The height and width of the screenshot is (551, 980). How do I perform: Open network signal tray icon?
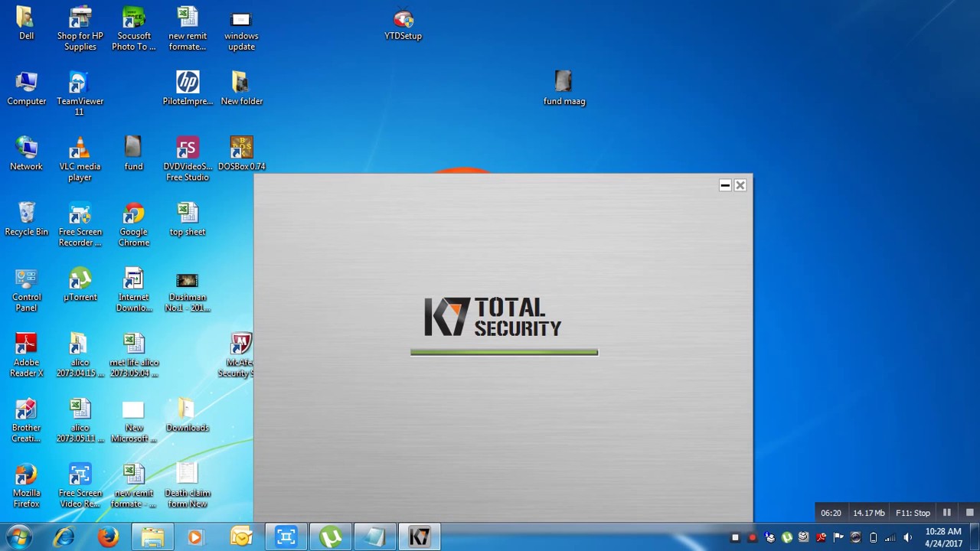click(x=890, y=537)
